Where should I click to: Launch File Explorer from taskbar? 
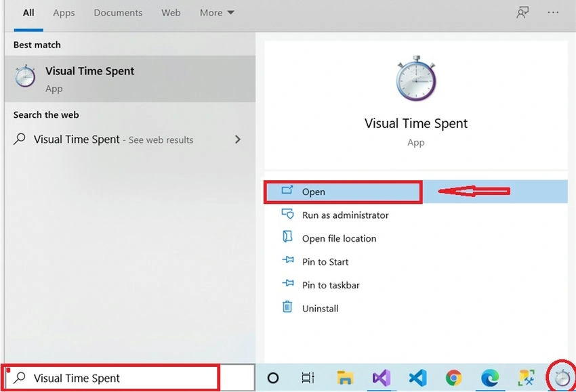345,378
